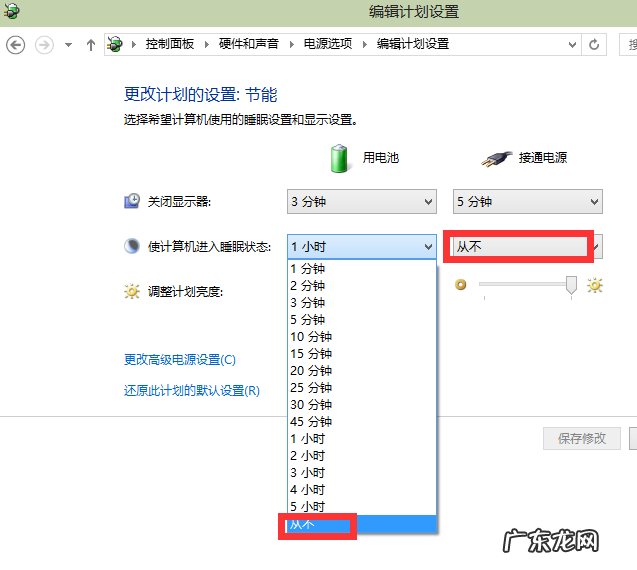Select 25 分钟 option
Viewport: 637px width, 570px height.
point(362,388)
